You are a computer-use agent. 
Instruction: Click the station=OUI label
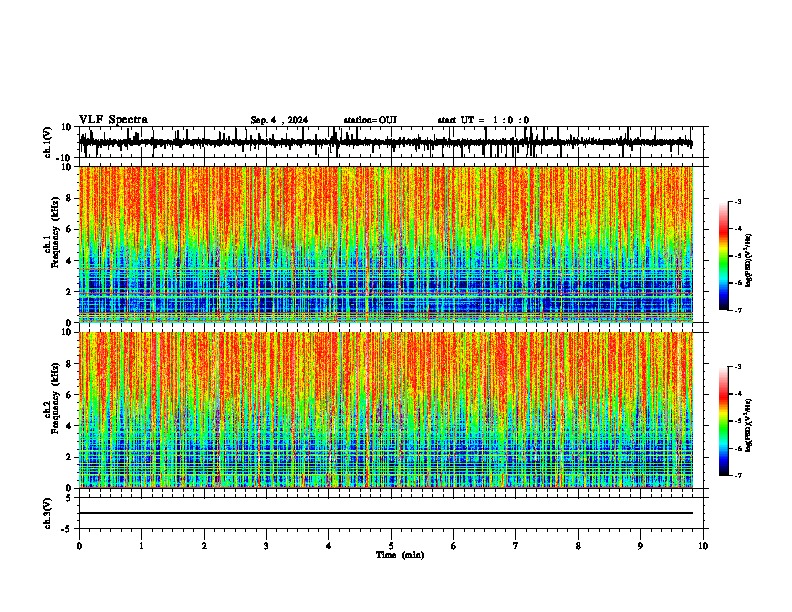point(370,120)
